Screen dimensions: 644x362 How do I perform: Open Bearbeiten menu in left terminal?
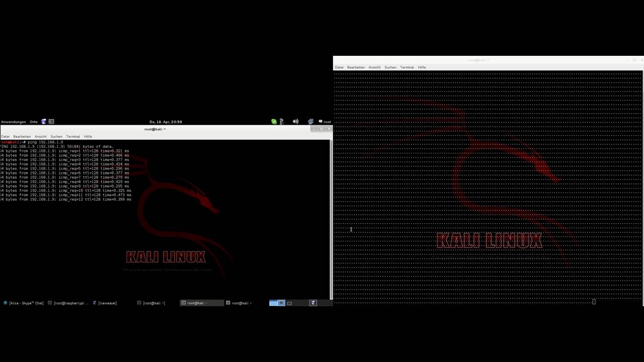(x=22, y=137)
